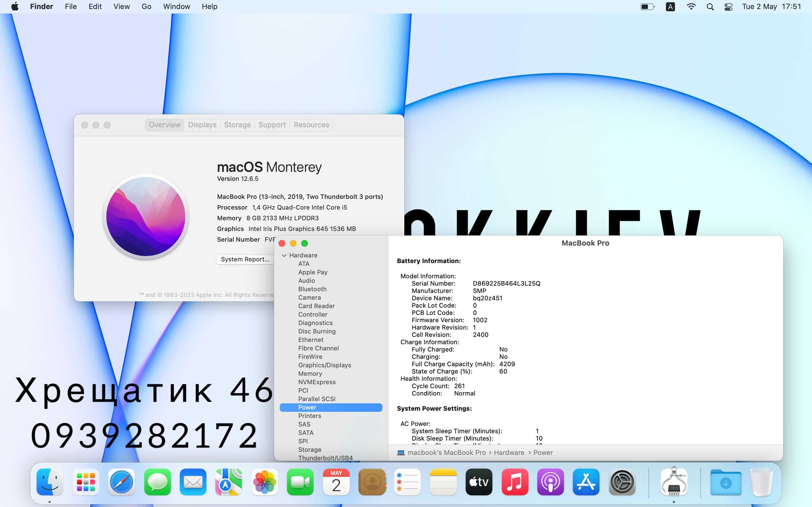Select the Overview tab in About This Mac
This screenshot has height=507, width=812.
pyautogui.click(x=164, y=124)
